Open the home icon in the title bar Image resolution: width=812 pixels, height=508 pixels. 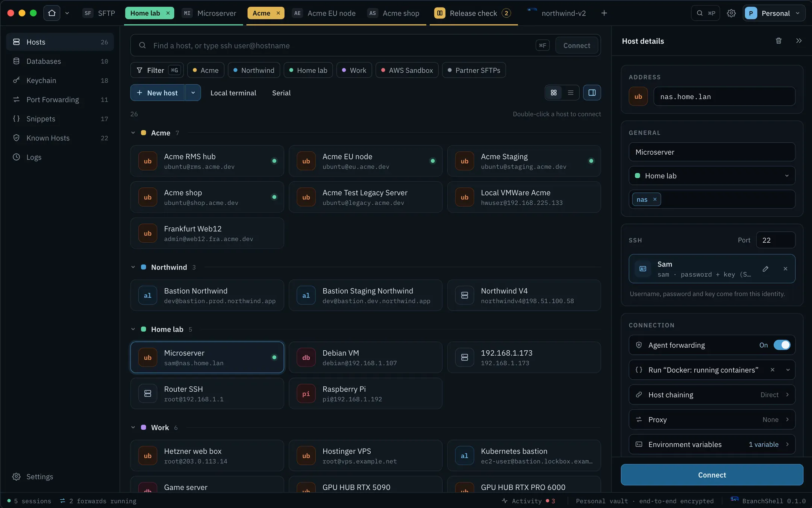(x=52, y=13)
